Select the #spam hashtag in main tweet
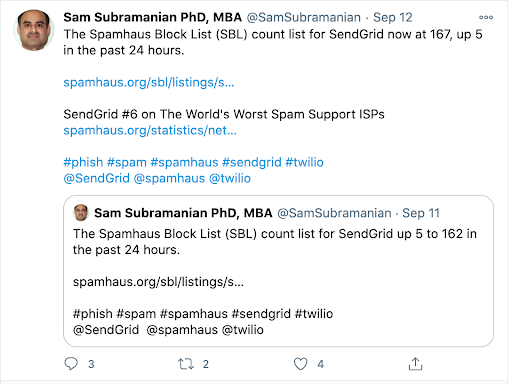 (127, 162)
